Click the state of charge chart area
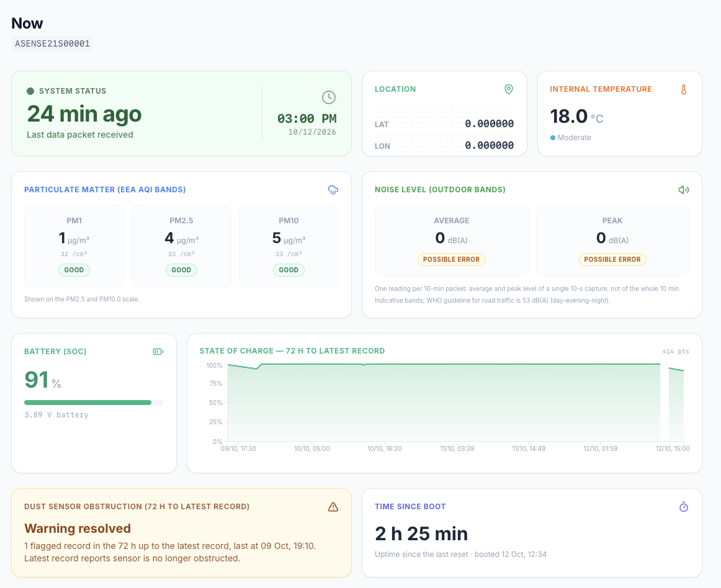Viewport: 721px width, 588px height. [455, 403]
